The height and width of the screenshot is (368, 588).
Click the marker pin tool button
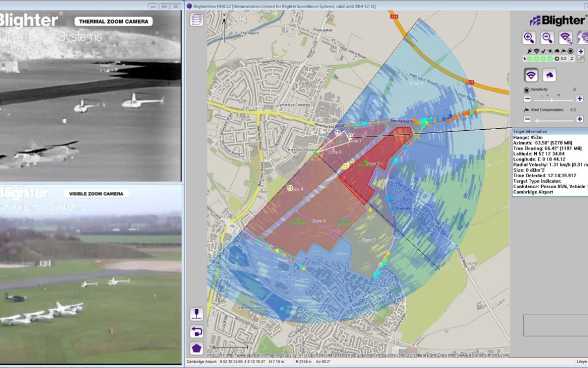tap(197, 314)
